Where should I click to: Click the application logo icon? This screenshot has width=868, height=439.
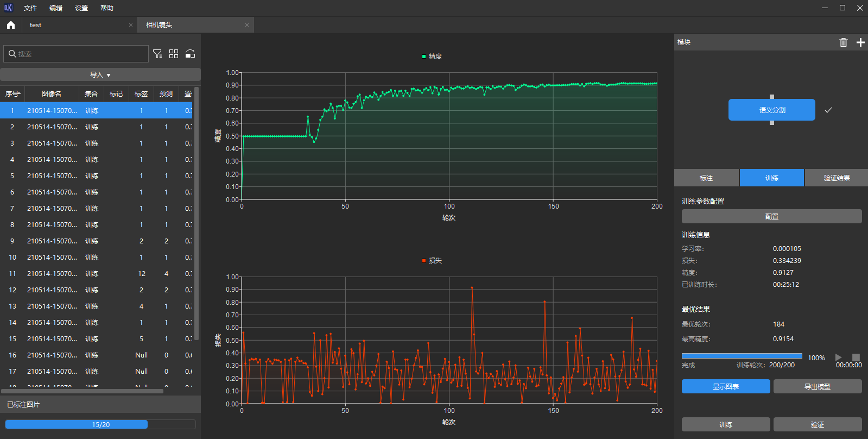(x=8, y=8)
